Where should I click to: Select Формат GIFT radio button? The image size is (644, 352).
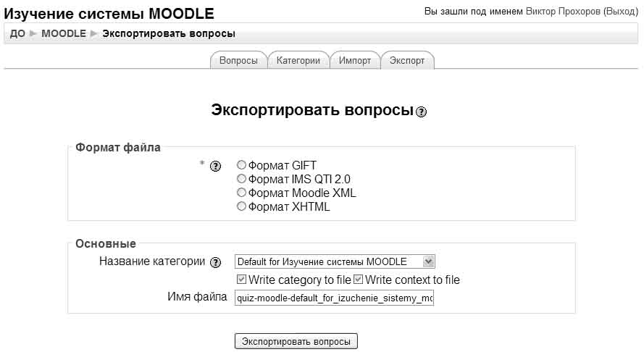point(242,165)
